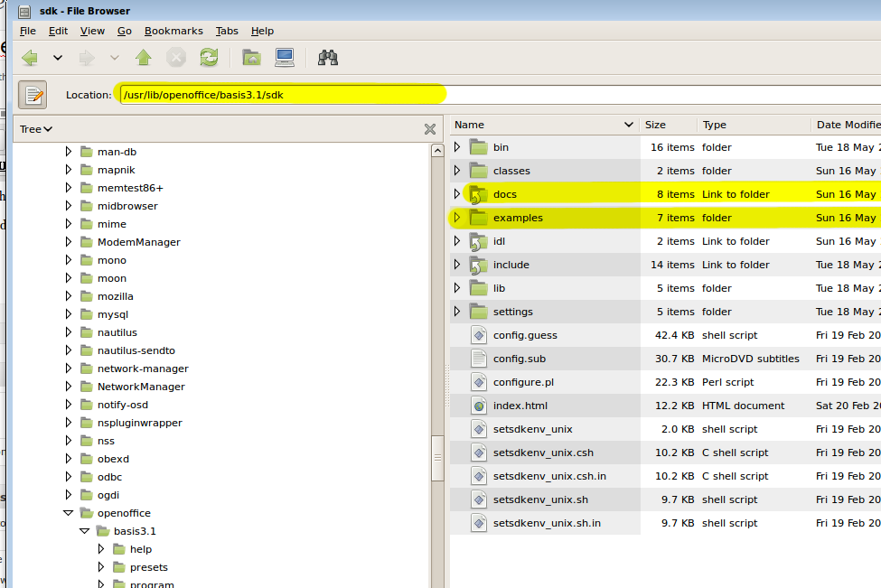Open the Edit menu
This screenshot has height=588, width=881.
pos(59,31)
